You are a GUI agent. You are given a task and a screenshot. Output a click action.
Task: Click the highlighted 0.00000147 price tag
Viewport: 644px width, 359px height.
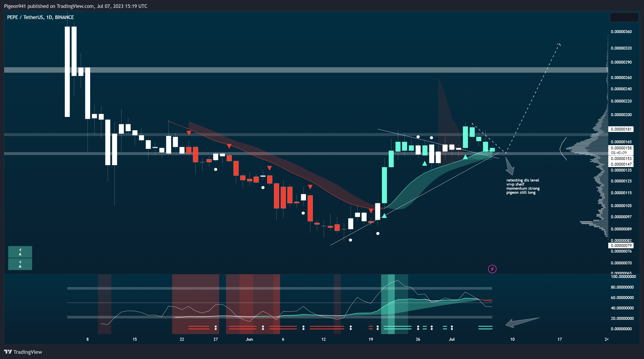(x=621, y=164)
